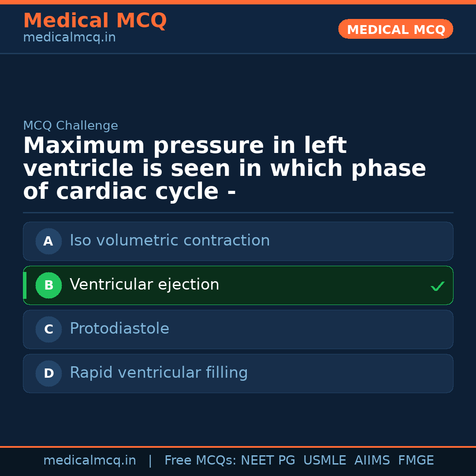Click the letter A option circle
The width and height of the screenshot is (476, 476).
tap(48, 241)
